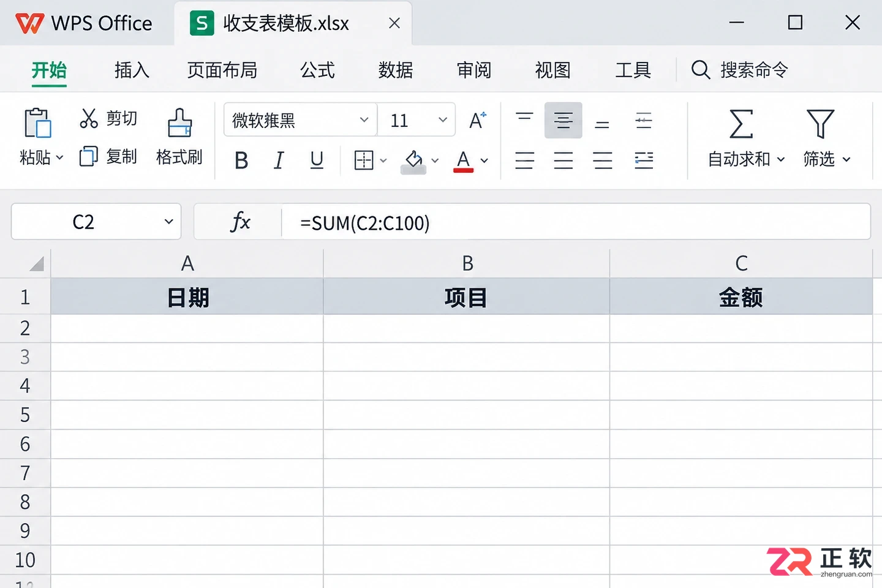Click the select-all corner triangle of the sheet
This screenshot has height=588, width=882.
pyautogui.click(x=37, y=263)
